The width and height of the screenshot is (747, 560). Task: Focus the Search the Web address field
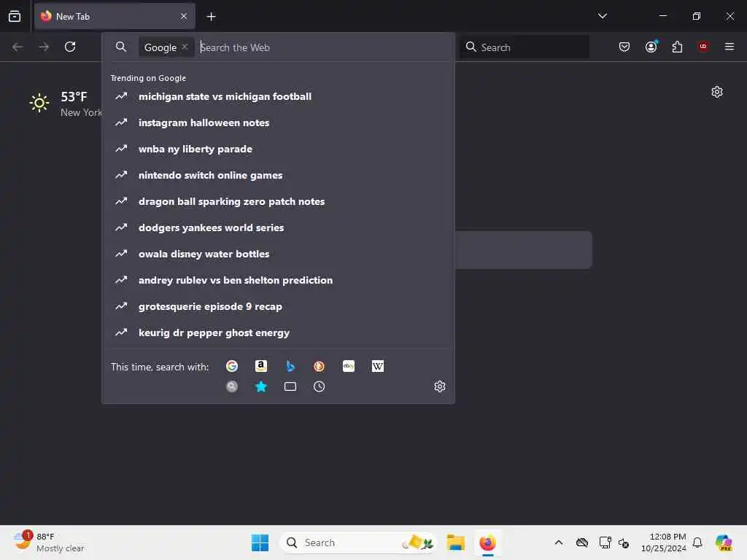tap(324, 47)
